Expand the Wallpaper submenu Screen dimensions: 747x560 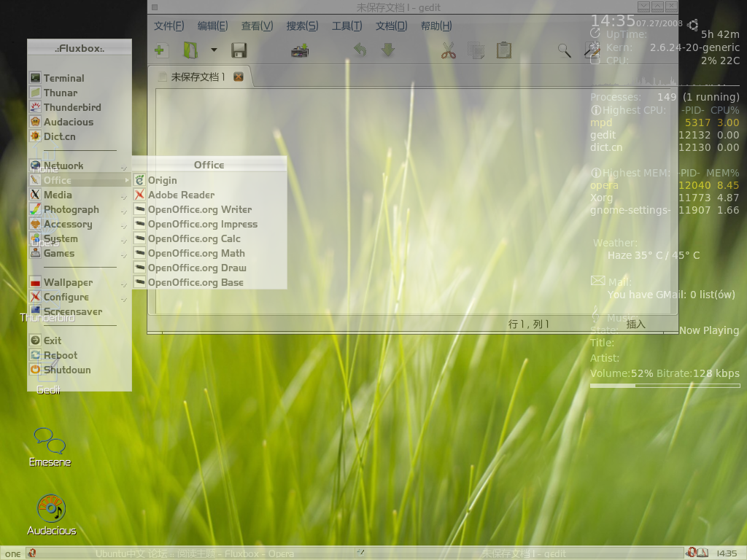pyautogui.click(x=79, y=282)
